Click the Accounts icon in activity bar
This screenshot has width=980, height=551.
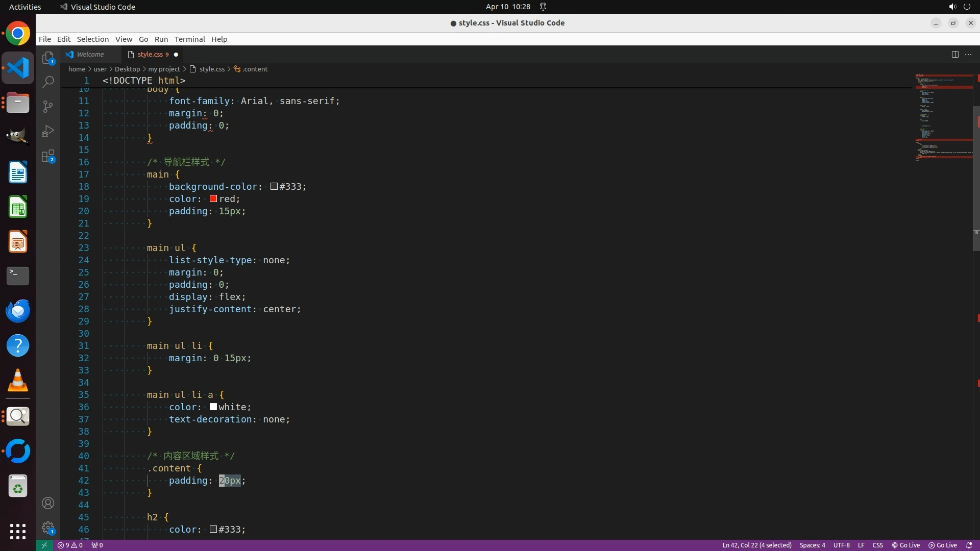tap(48, 504)
